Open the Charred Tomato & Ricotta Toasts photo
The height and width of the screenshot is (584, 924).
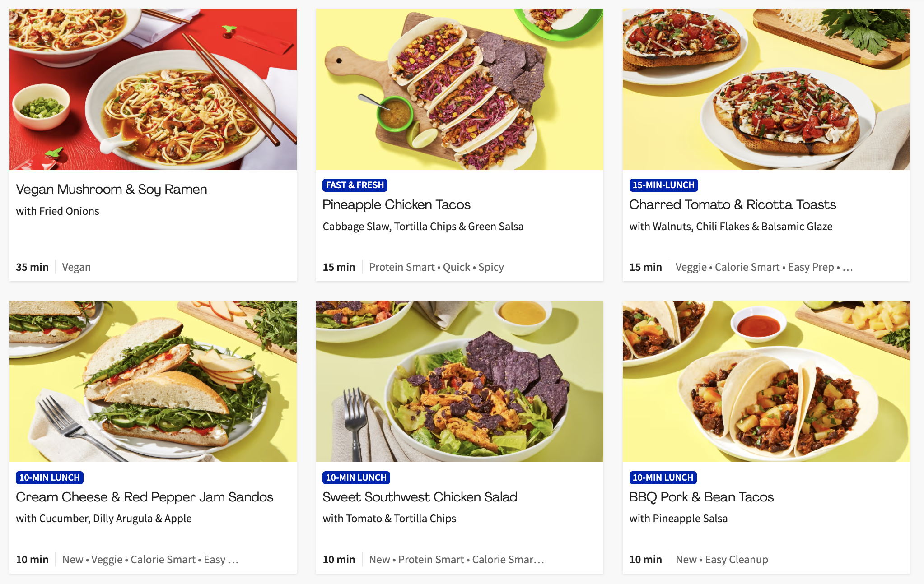[766, 89]
